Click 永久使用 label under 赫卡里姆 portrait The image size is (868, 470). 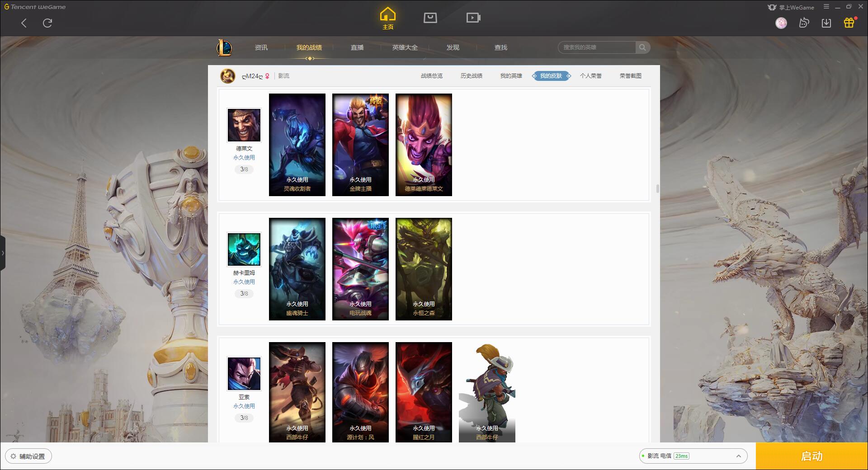(x=244, y=282)
